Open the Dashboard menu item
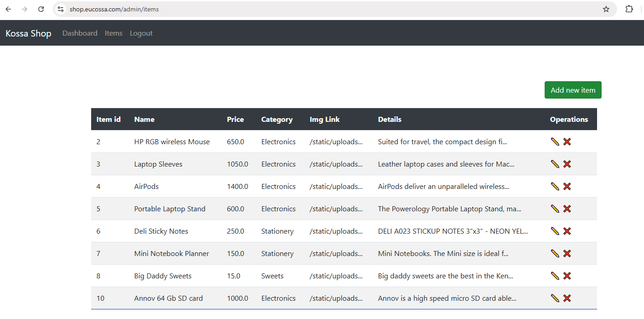This screenshot has height=319, width=644. pos(80,33)
